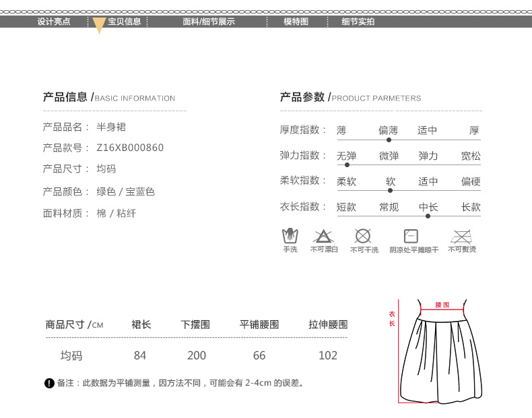The width and height of the screenshot is (532, 418).
Task: Click the 中长 length option
Action: pos(428,207)
